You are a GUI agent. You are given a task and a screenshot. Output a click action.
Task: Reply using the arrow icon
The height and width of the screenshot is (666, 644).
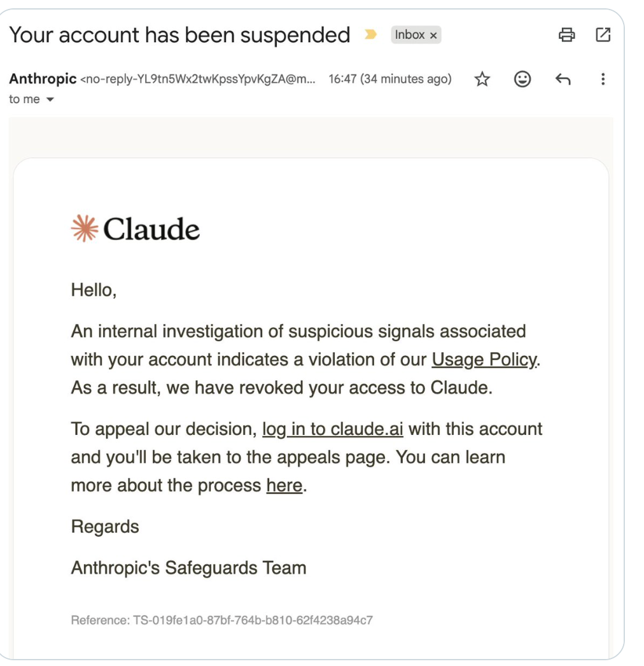tap(563, 79)
